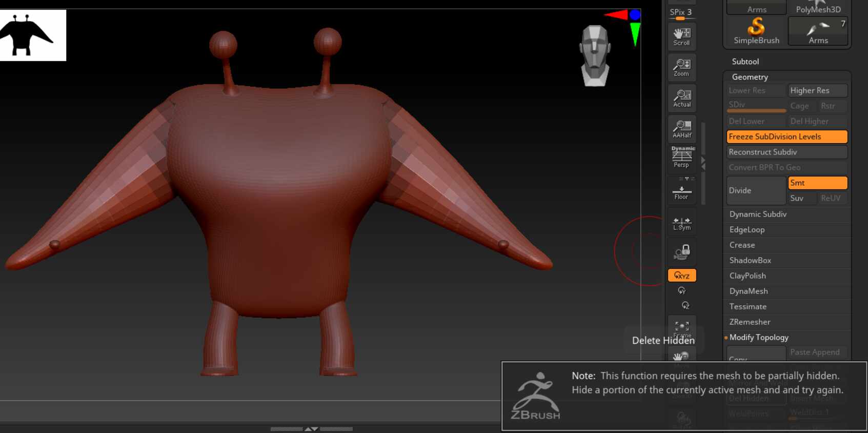Click the AAHalf view icon
The height and width of the screenshot is (433, 868).
click(681, 129)
